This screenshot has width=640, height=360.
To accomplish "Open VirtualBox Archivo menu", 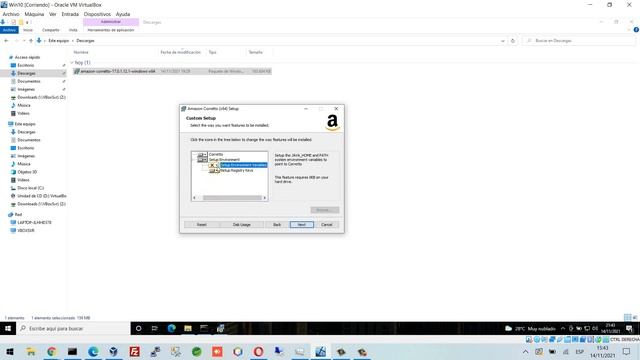I will tap(11, 14).
